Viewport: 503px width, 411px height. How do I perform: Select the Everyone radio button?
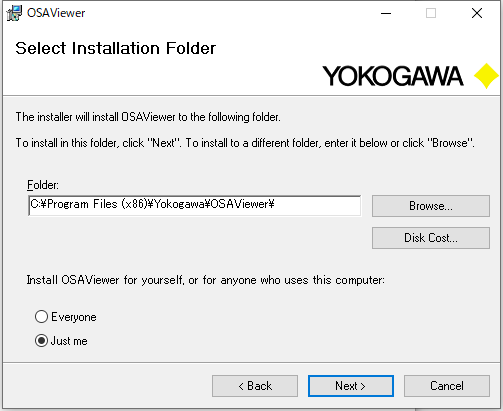[41, 317]
